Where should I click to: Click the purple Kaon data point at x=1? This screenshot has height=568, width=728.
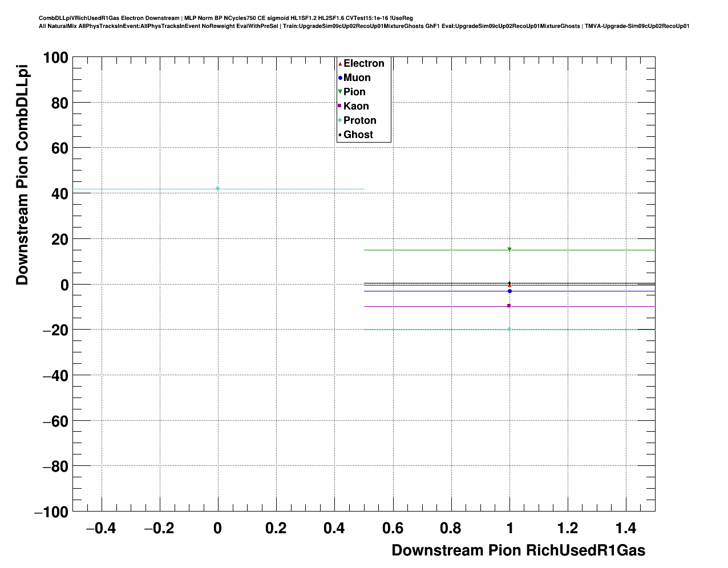(x=509, y=306)
